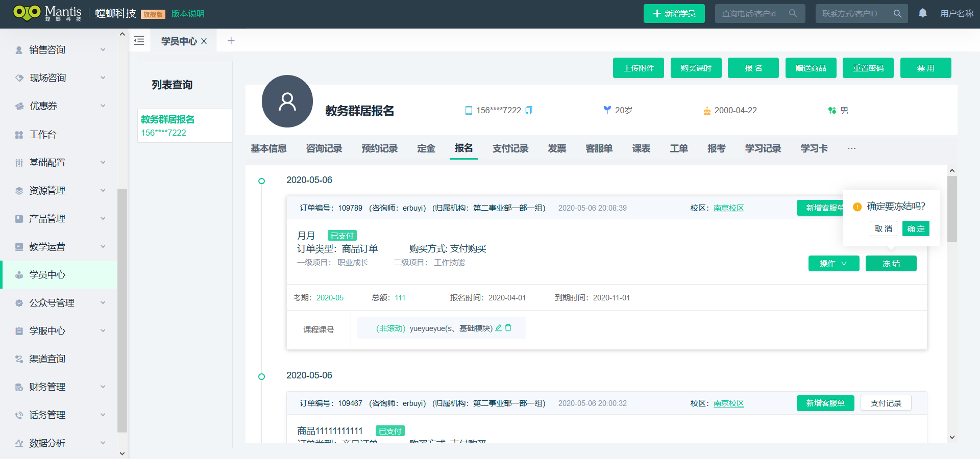Copy the phone number 156****7222
The height and width of the screenshot is (459, 980).
pyautogui.click(x=529, y=110)
